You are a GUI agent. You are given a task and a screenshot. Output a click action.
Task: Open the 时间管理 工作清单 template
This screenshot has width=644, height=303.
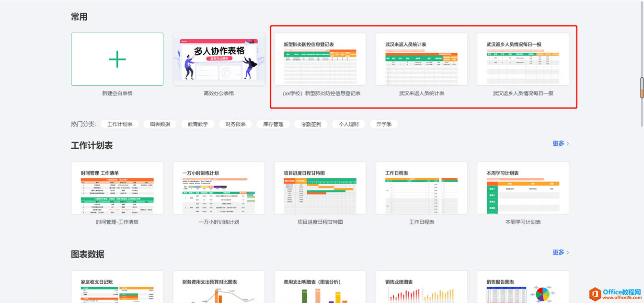pyautogui.click(x=117, y=188)
